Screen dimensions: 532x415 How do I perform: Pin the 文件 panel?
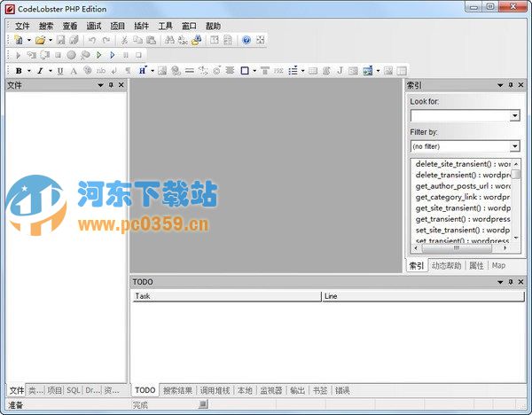111,85
